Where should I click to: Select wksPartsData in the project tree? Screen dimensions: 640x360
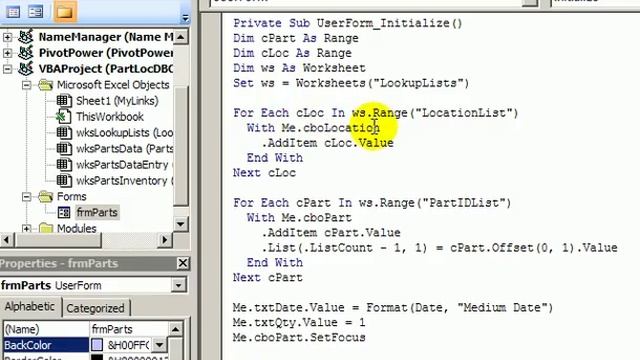tap(124, 149)
